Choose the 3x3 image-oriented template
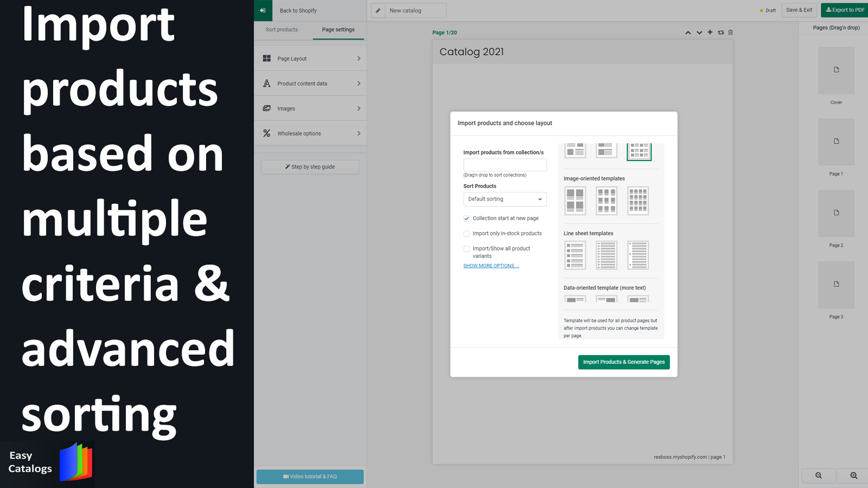 pos(607,201)
